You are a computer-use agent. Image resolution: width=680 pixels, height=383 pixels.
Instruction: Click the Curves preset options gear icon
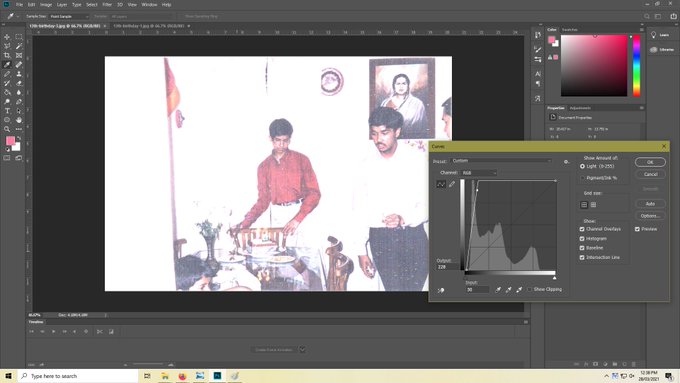566,162
